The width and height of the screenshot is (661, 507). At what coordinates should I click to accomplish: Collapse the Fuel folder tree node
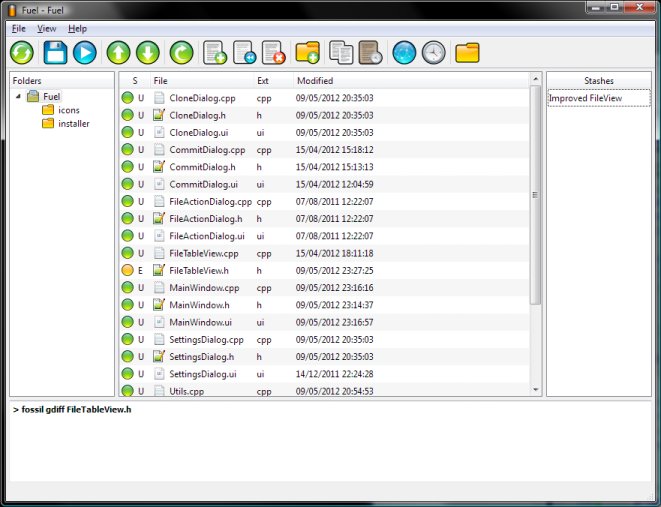pyautogui.click(x=18, y=96)
